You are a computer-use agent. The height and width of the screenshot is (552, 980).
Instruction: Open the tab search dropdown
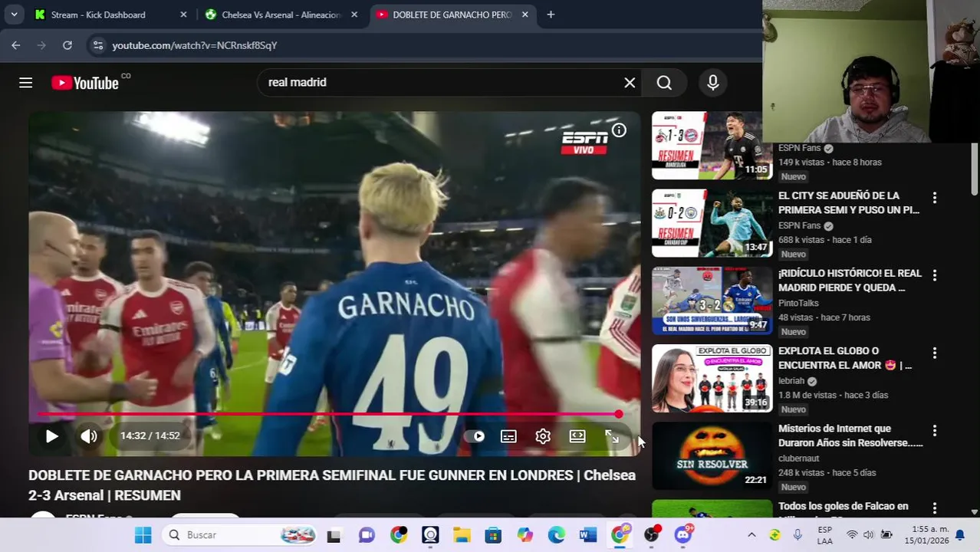pyautogui.click(x=14, y=15)
